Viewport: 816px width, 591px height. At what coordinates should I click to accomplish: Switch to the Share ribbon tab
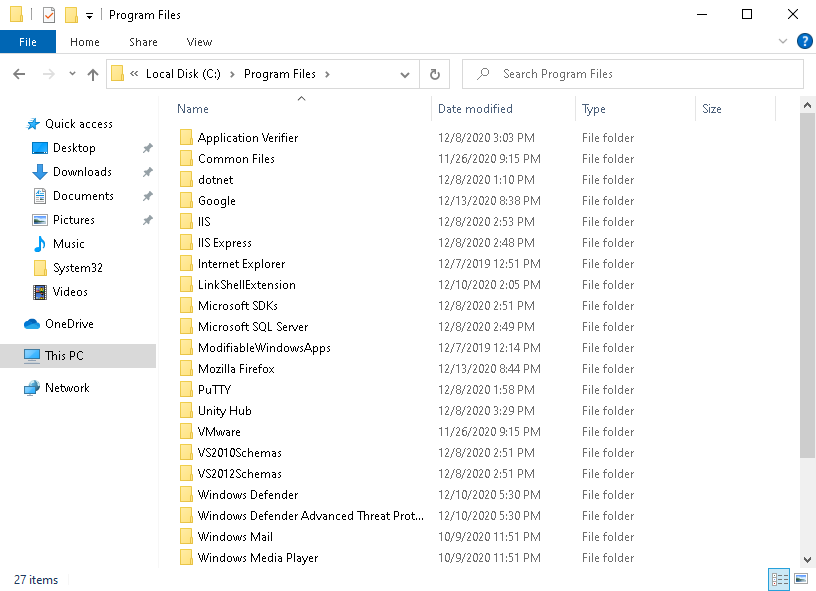[143, 42]
